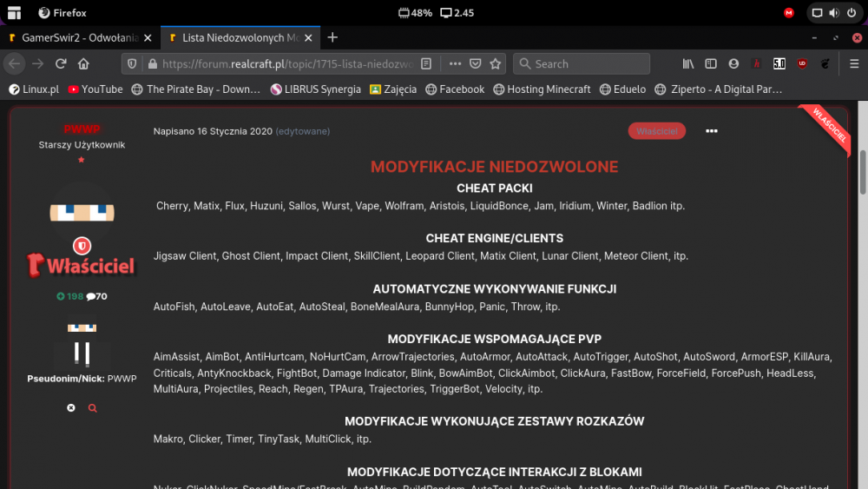
Task: Bookmark this page with the star icon
Action: tap(496, 63)
